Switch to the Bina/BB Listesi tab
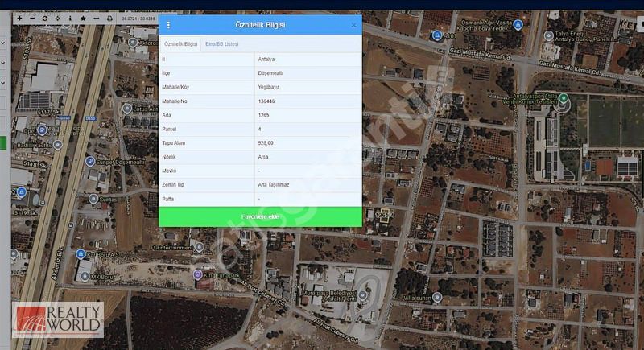This screenshot has height=350, width=644. tap(222, 44)
